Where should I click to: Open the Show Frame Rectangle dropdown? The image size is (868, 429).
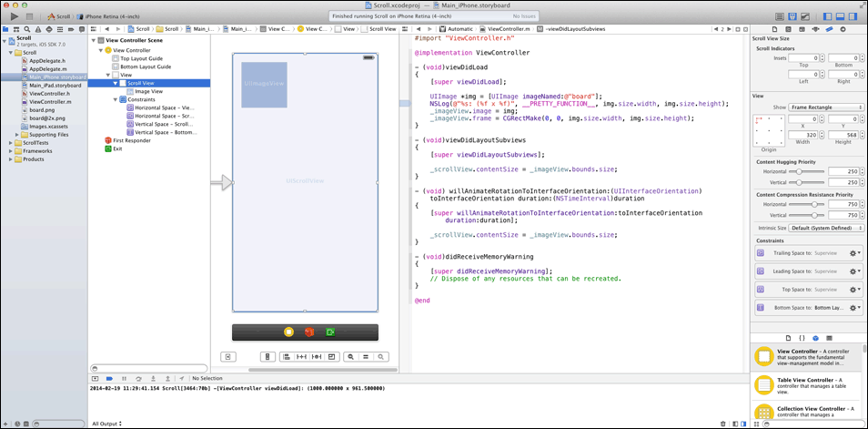[826, 107]
